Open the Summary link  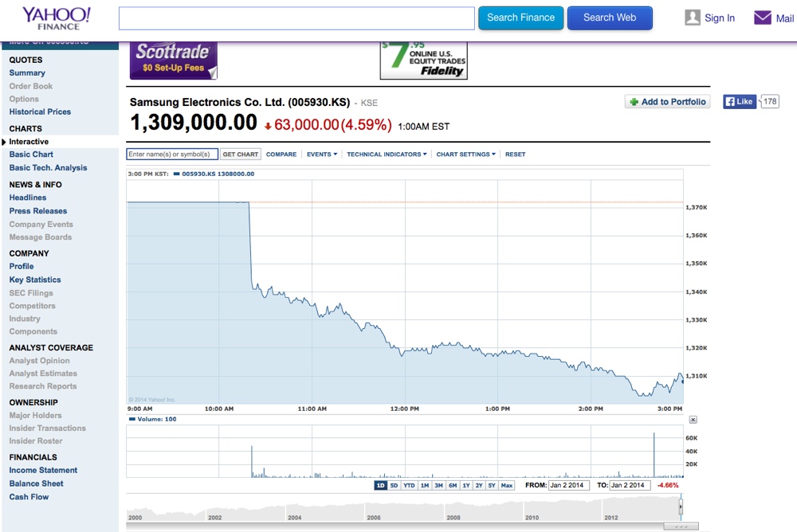27,73
